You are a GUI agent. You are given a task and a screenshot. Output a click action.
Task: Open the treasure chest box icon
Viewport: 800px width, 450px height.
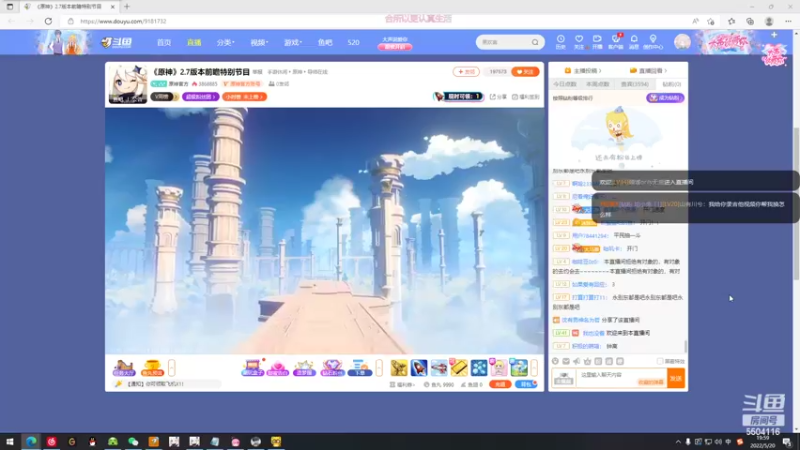(x=253, y=367)
